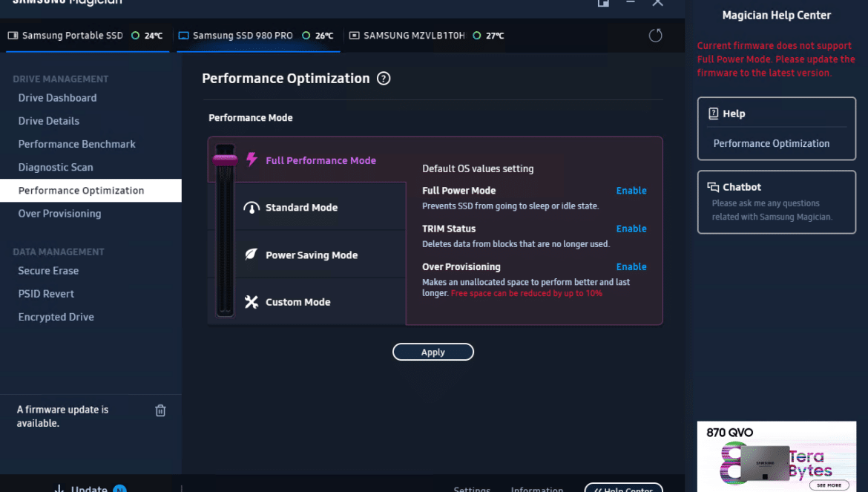This screenshot has width=868, height=492.
Task: Go to Performance Benchmark
Action: [x=77, y=145]
